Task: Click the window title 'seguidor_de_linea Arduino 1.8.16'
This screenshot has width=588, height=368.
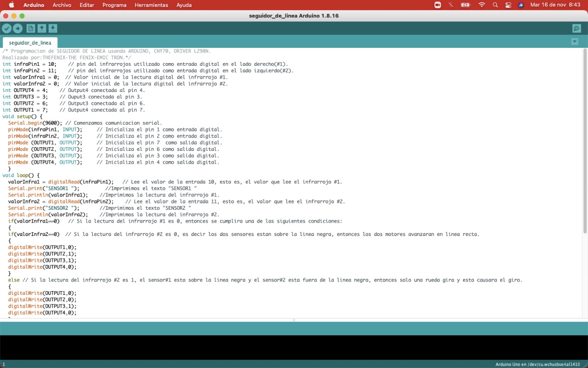Action: coord(294,16)
